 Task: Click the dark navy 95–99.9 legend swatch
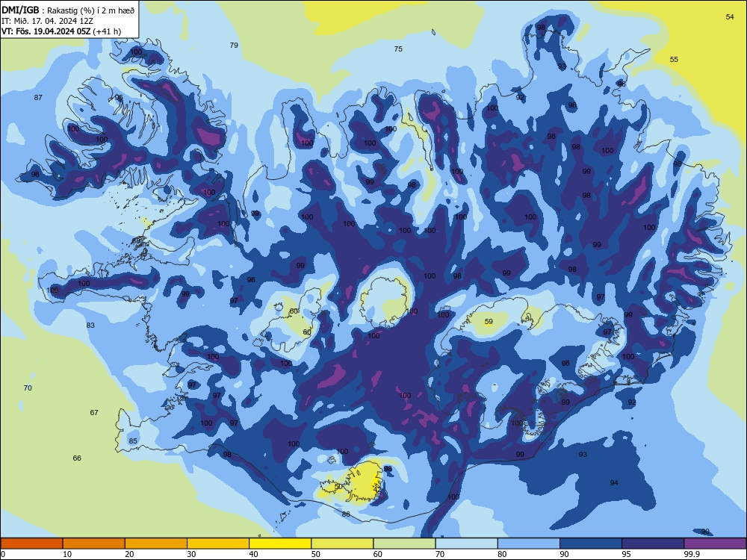point(653,544)
